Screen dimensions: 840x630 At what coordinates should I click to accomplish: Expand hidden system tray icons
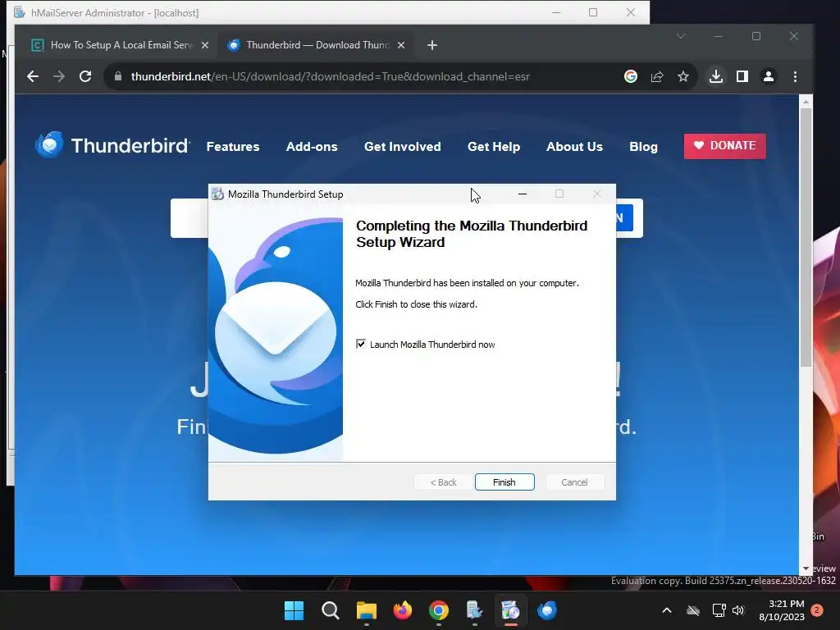pyautogui.click(x=667, y=610)
